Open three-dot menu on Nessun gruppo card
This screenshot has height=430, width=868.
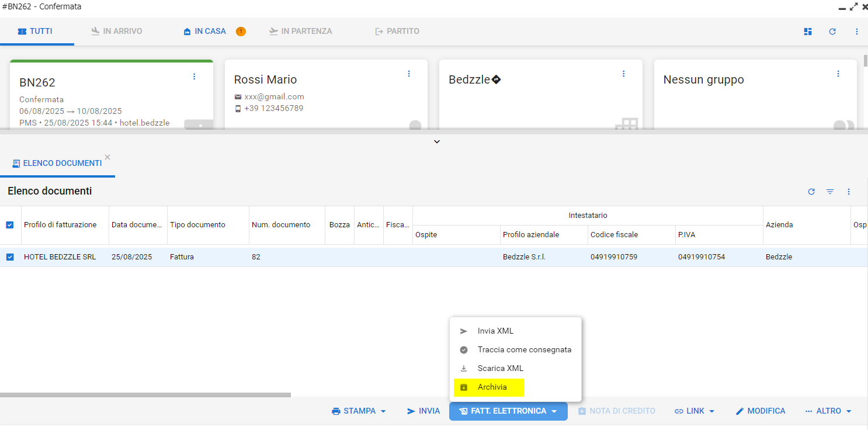(838, 74)
